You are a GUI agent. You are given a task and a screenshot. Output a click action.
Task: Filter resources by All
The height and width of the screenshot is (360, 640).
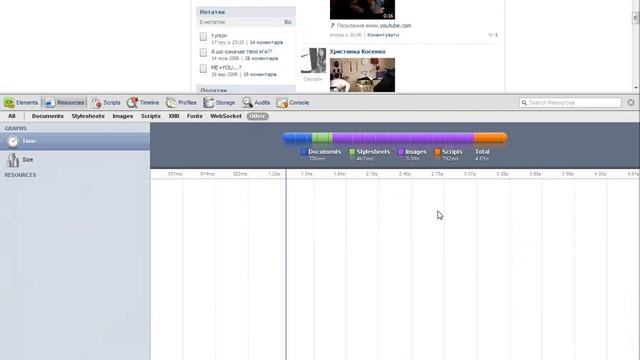[12, 116]
